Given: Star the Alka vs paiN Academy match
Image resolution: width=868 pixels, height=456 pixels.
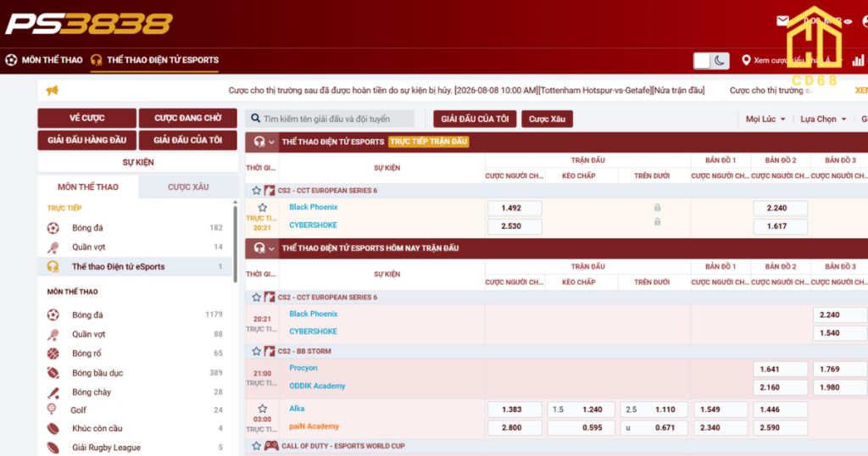Looking at the screenshot, I should tap(263, 409).
